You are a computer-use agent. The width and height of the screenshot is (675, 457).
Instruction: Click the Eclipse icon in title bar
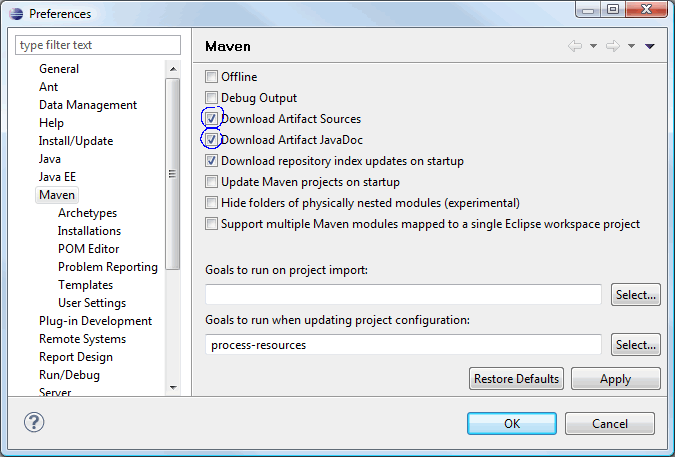[x=16, y=14]
